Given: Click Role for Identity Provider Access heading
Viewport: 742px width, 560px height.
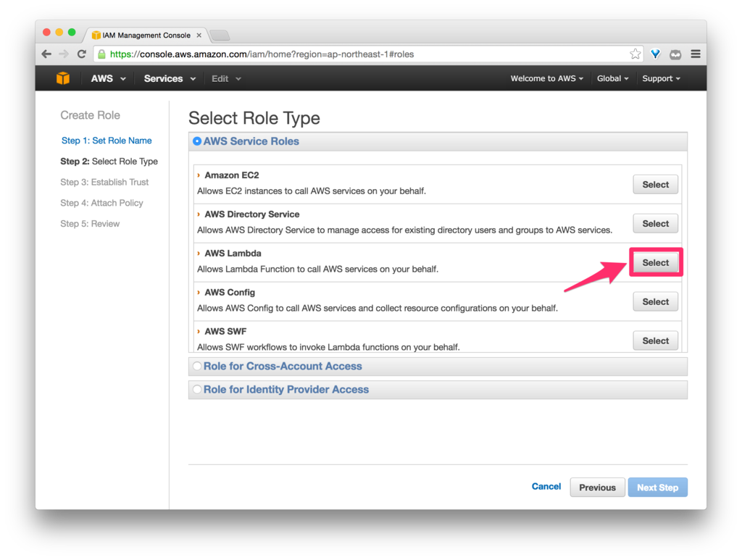Looking at the screenshot, I should [x=286, y=389].
